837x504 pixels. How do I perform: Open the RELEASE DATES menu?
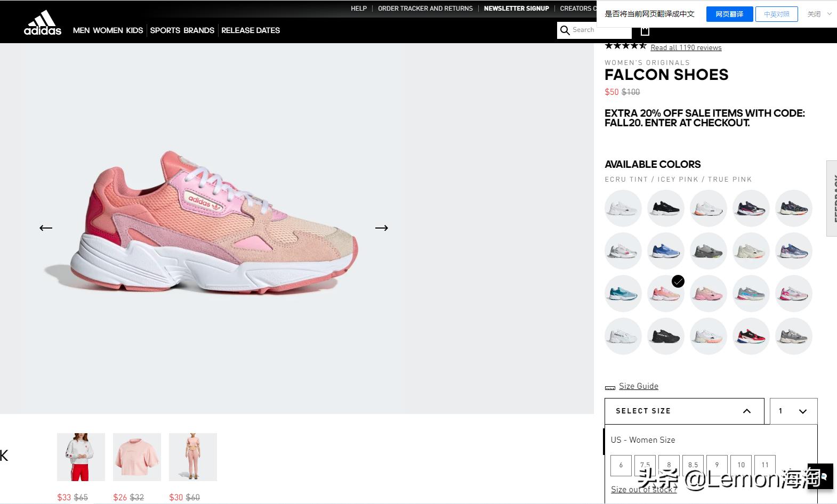[251, 30]
